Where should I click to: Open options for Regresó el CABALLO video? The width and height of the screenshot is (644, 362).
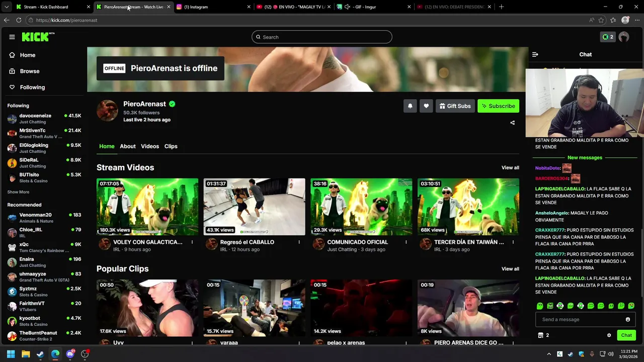click(x=299, y=242)
